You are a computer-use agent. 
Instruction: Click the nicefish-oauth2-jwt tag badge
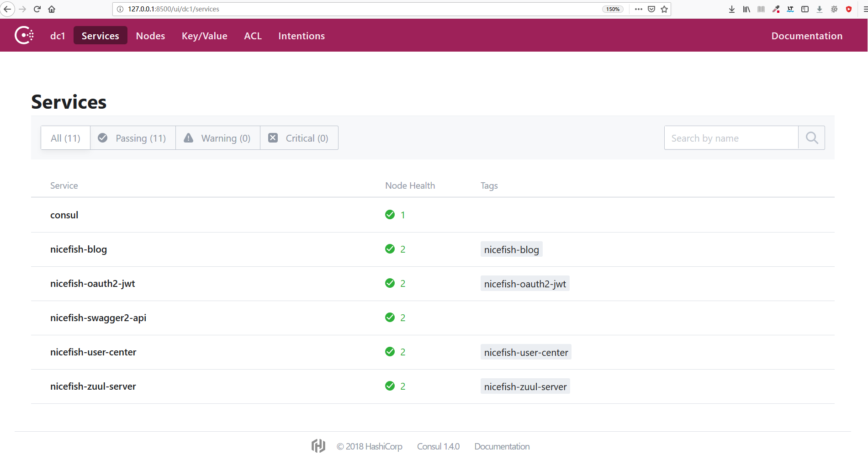[x=525, y=284]
